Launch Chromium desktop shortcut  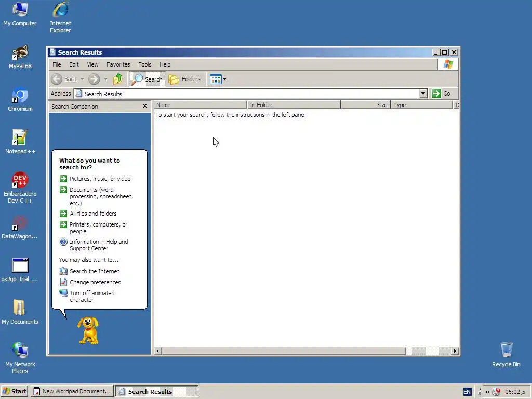20,100
